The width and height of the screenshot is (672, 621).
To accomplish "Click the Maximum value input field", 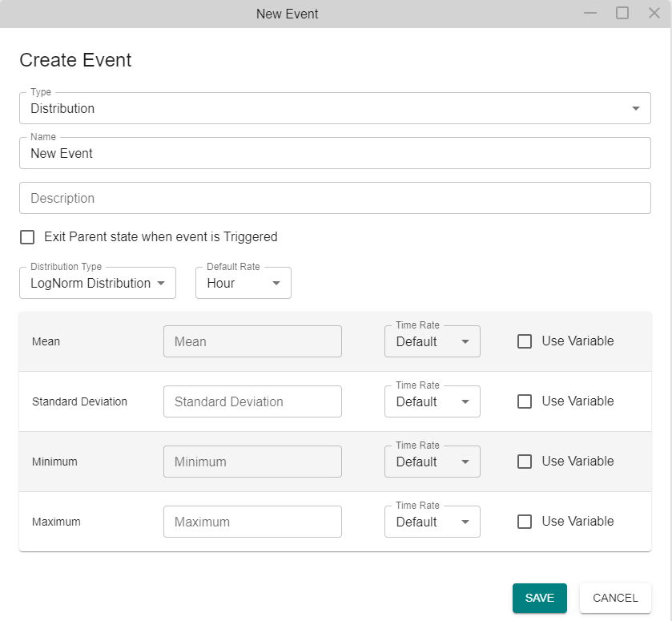I will [x=252, y=522].
